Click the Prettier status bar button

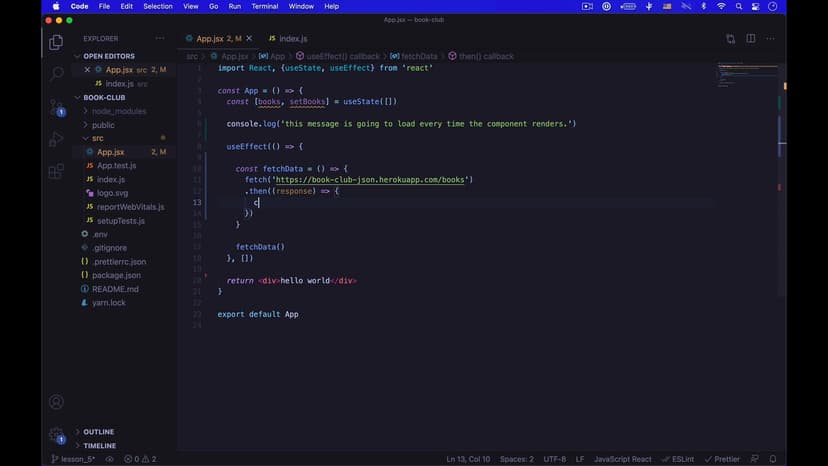tap(723, 459)
